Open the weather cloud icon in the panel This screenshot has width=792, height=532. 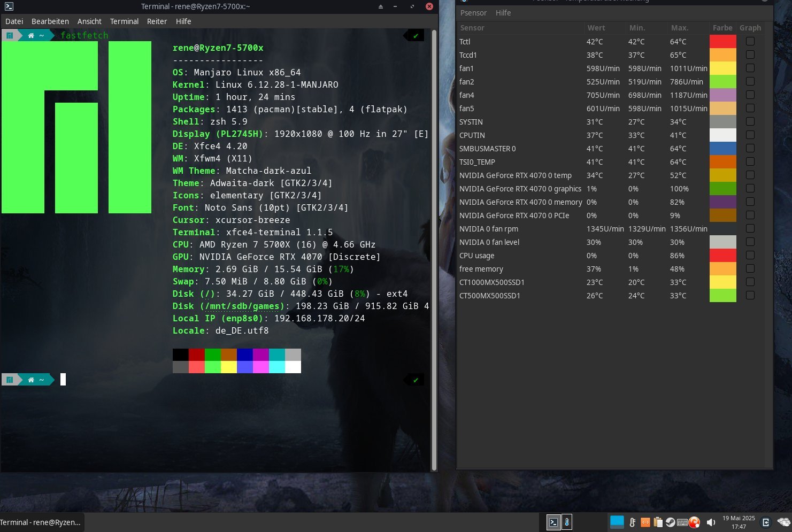783,522
